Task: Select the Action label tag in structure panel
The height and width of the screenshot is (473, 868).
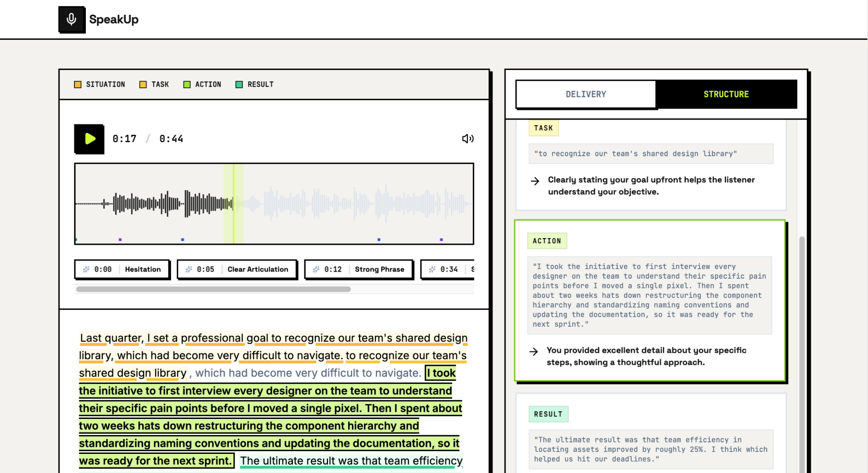Action: coord(547,241)
